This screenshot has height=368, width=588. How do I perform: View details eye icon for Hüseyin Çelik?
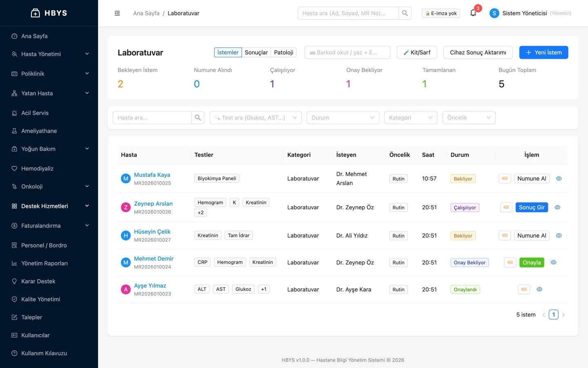click(559, 236)
